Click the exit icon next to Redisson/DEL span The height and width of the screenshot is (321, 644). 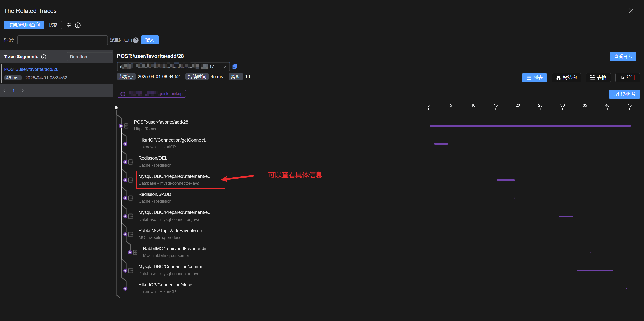click(131, 162)
